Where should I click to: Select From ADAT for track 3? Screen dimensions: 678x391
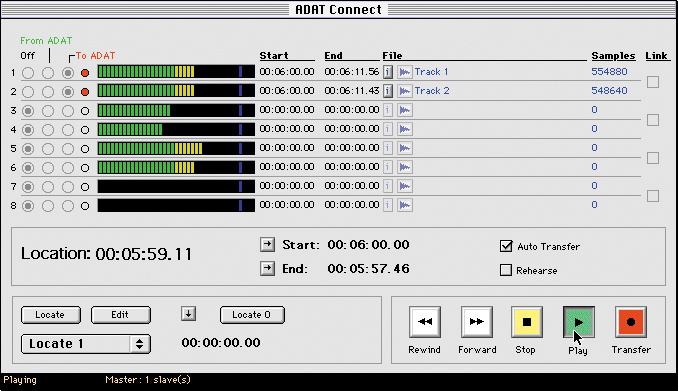[48, 111]
